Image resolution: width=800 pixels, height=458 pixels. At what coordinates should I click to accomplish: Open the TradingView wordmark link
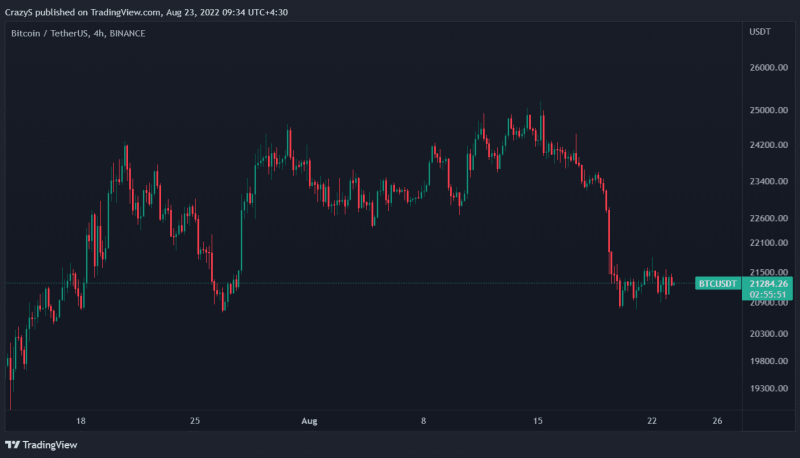point(49,445)
